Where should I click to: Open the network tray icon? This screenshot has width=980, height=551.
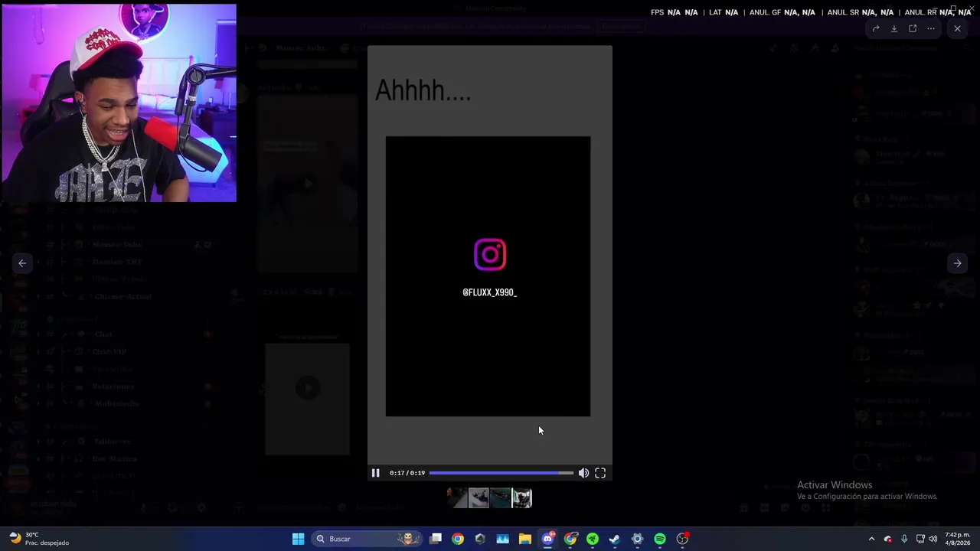click(x=920, y=539)
